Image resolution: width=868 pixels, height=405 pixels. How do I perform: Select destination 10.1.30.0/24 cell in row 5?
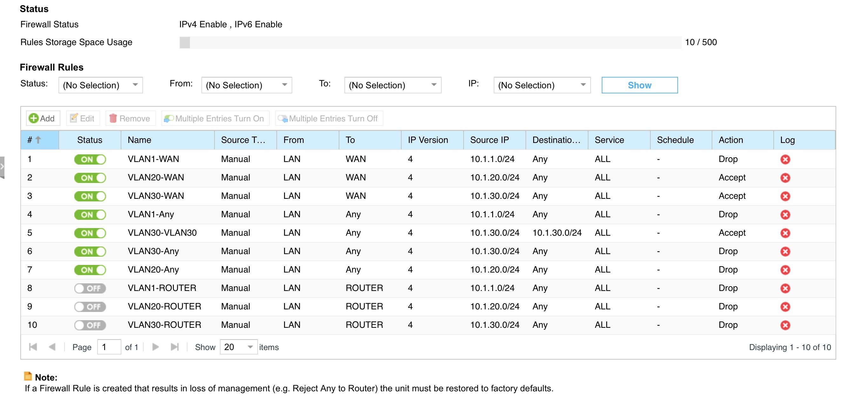point(557,233)
